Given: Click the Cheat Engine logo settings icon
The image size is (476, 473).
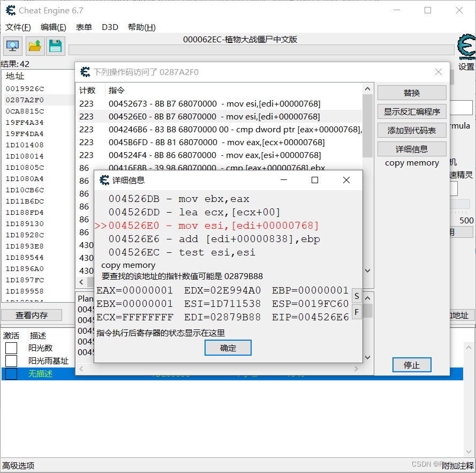Looking at the screenshot, I should pyautogui.click(x=466, y=47).
